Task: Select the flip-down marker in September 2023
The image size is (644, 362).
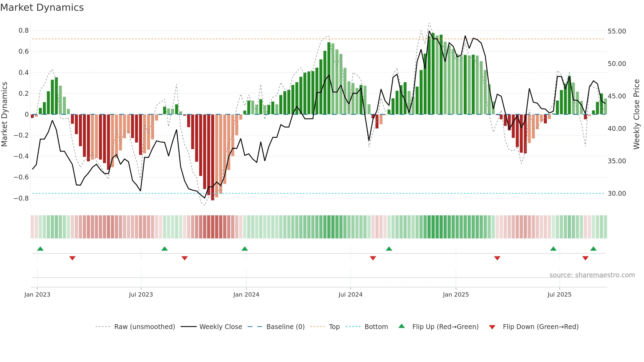Action: pos(185,258)
